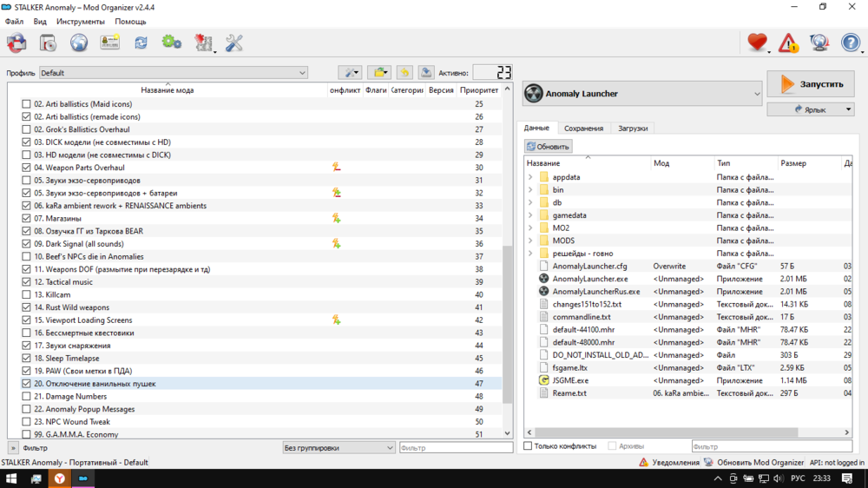The image size is (868, 488).
Task: Open the Без группировки grouping dropdown
Action: point(339,448)
